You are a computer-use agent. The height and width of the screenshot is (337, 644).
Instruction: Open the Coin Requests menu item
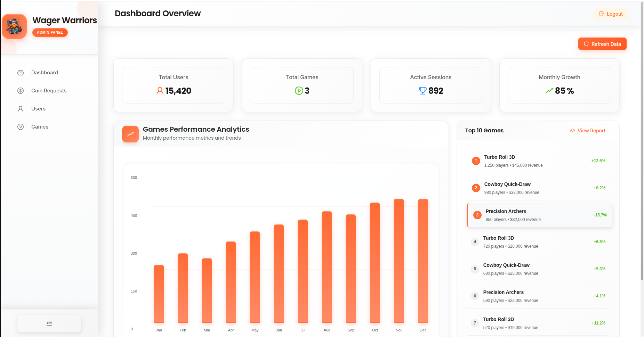49,91
